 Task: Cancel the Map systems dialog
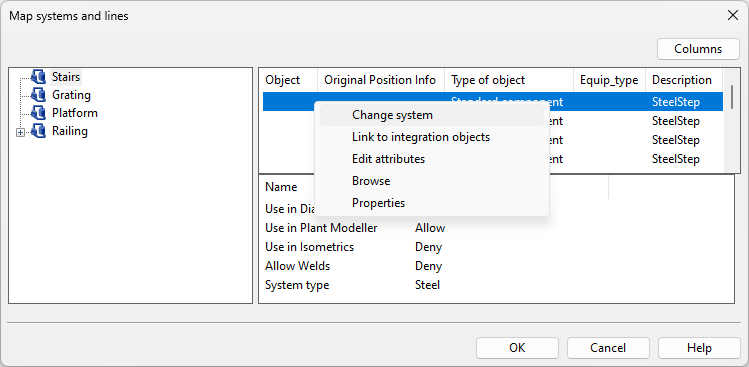608,348
